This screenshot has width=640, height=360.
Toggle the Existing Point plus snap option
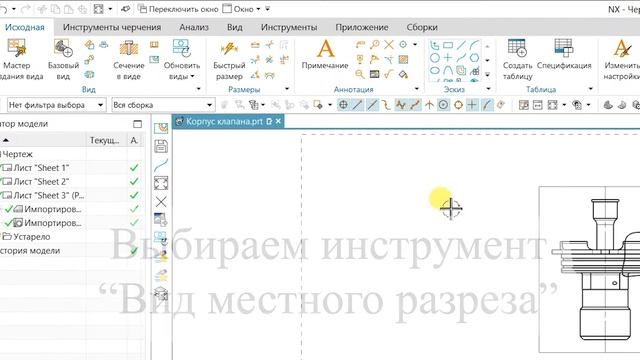[472, 105]
